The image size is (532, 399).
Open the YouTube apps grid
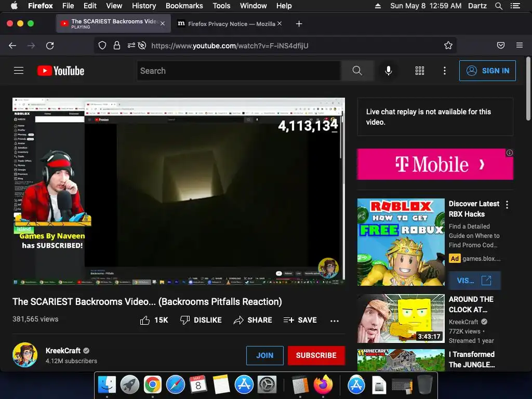click(420, 71)
